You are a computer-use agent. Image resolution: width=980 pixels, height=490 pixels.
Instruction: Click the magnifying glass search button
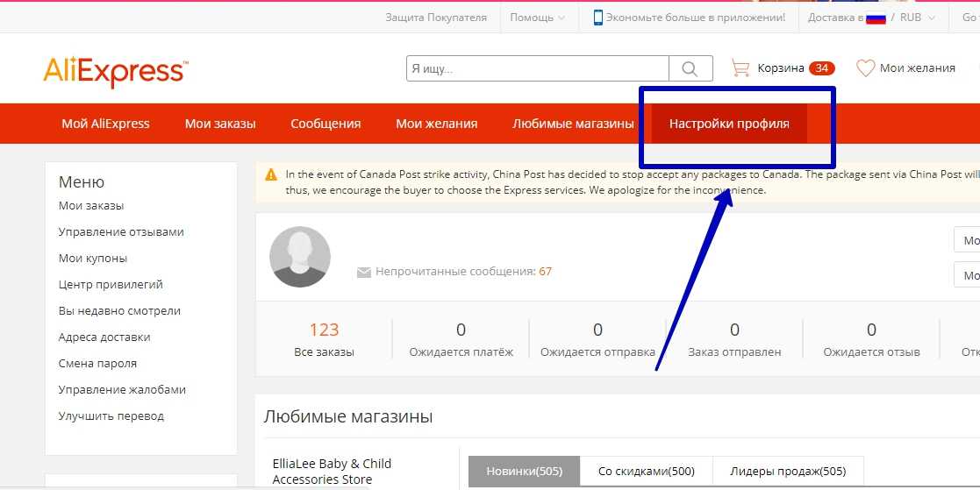click(690, 68)
